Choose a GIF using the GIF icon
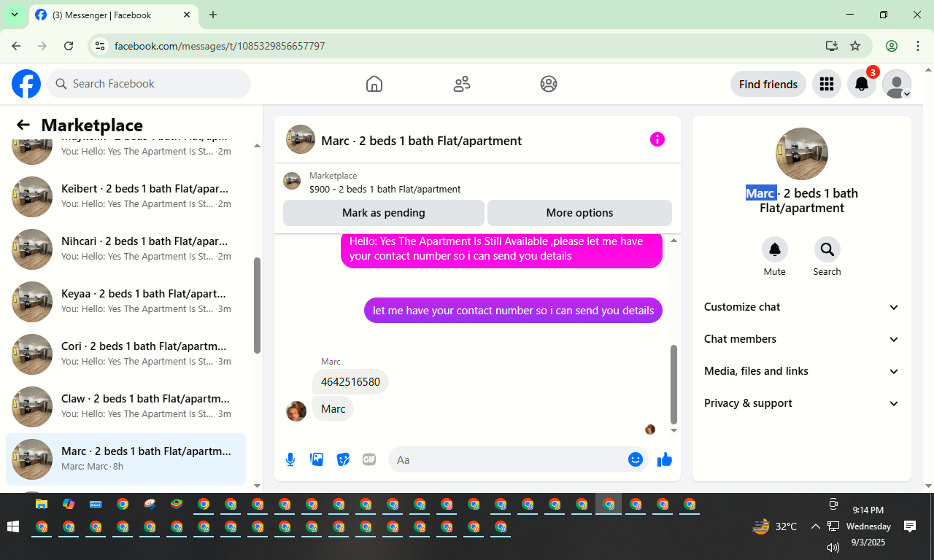 [x=369, y=459]
